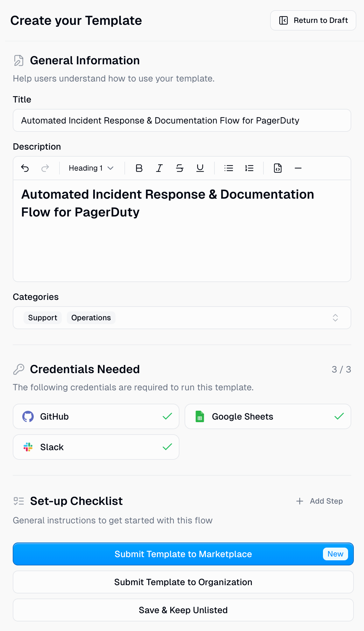This screenshot has width=364, height=631.
Task: Click the General Information document icon
Action: 19,60
